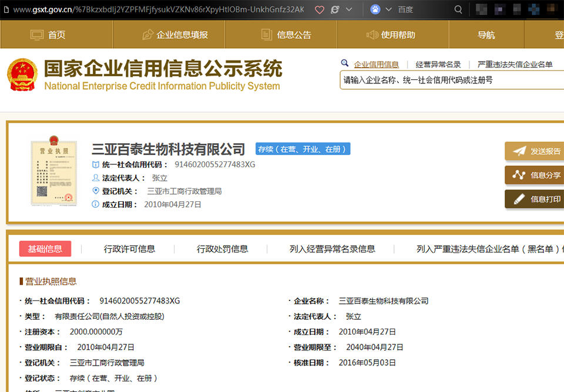
Task: Click the page document icon beside the URL
Action: coord(6,10)
